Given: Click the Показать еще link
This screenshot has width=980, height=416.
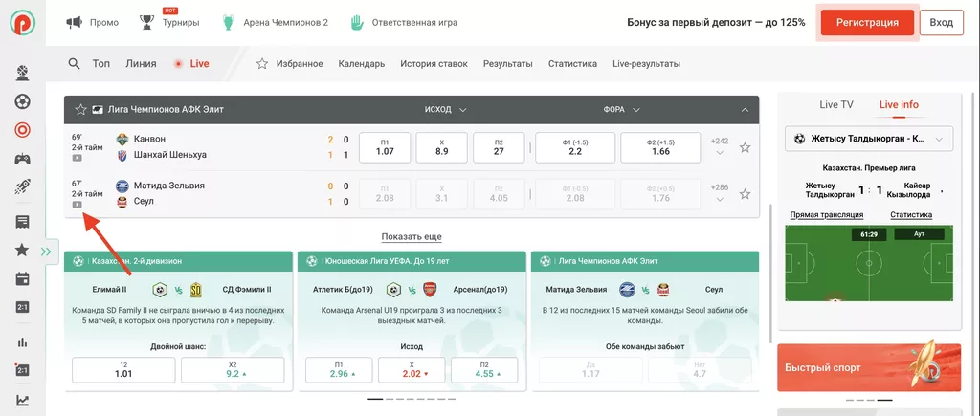Looking at the screenshot, I should [x=412, y=236].
